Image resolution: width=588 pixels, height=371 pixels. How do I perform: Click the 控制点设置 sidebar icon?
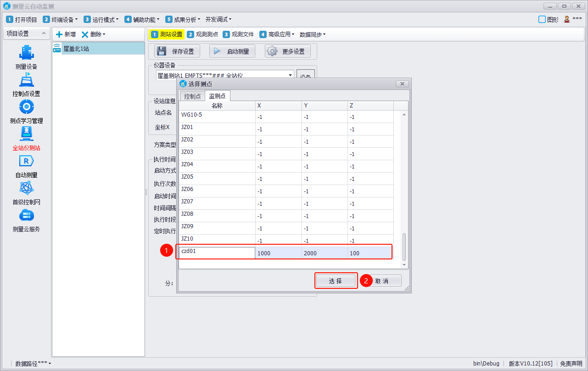[26, 80]
